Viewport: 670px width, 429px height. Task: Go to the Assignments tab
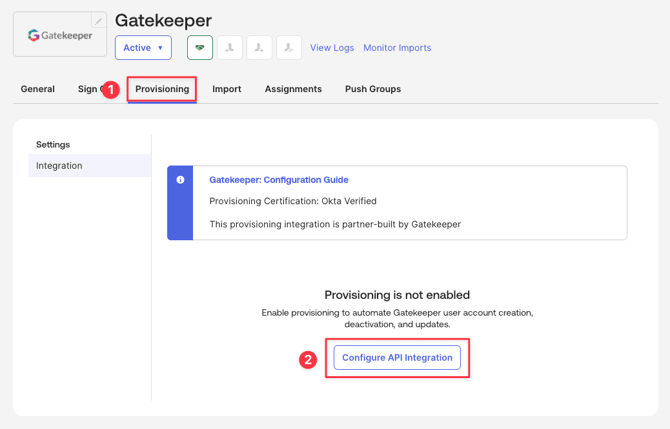tap(293, 89)
